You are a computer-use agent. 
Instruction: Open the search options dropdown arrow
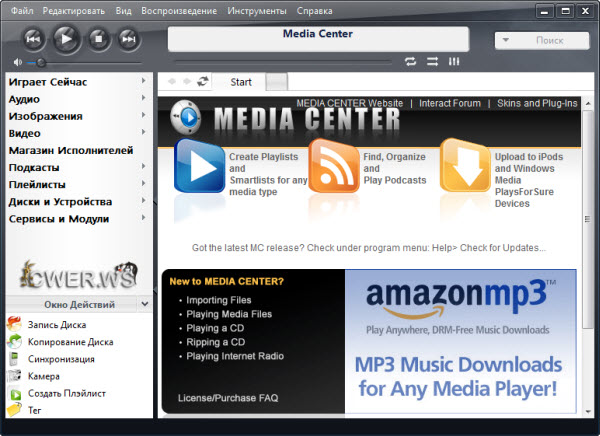click(505, 40)
